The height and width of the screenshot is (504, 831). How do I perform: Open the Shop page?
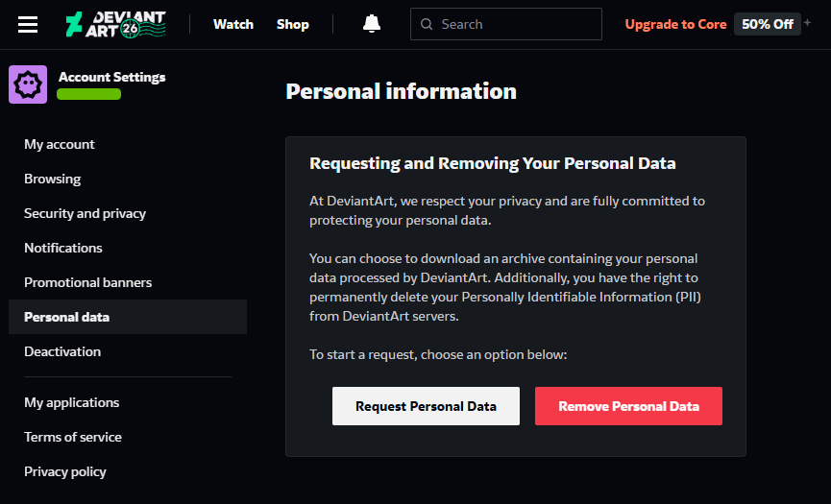tap(293, 24)
